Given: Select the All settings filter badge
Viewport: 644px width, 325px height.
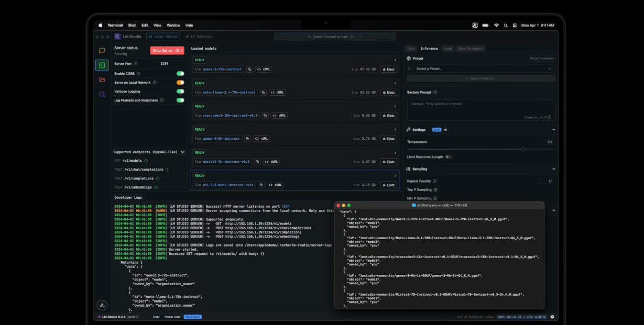Looking at the screenshot, I should tap(445, 130).
